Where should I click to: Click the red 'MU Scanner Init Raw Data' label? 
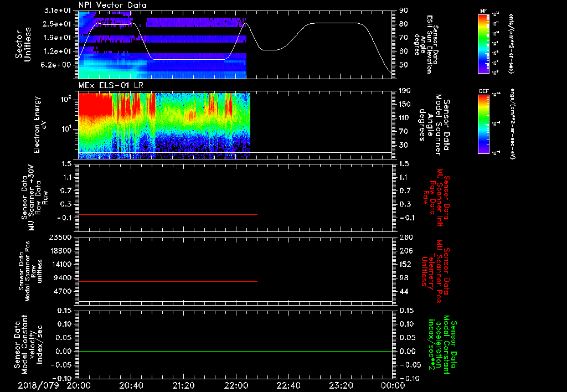pos(437,198)
